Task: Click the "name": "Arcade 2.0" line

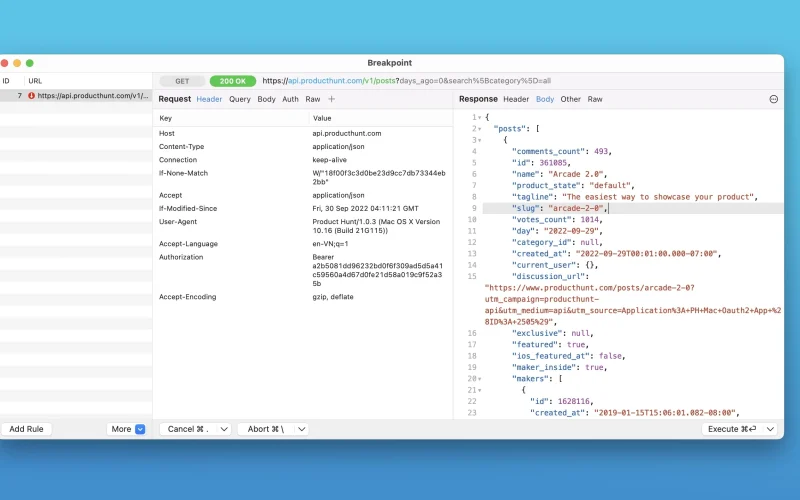Action: tap(560, 174)
